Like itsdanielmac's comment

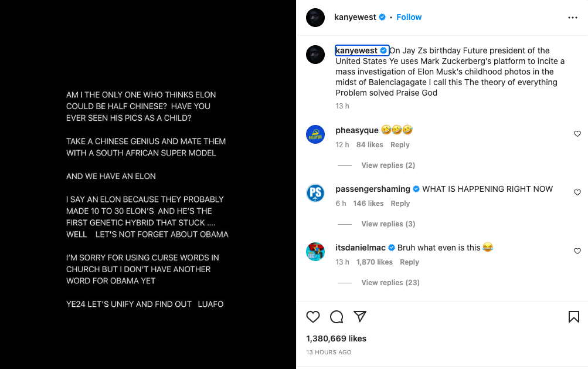point(577,251)
